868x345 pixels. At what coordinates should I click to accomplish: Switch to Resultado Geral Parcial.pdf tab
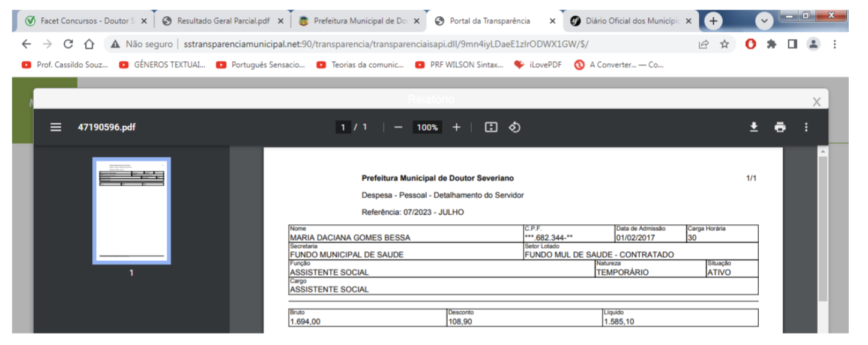[x=223, y=21]
